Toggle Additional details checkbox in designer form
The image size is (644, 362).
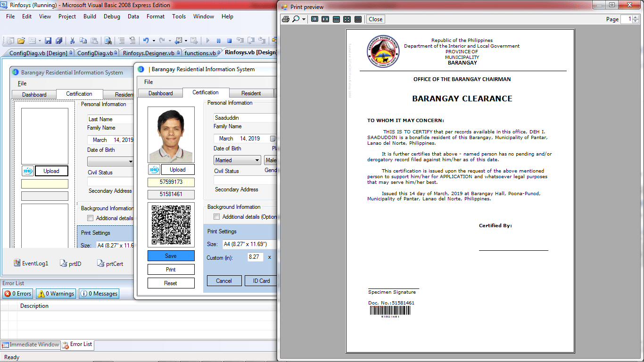91,218
